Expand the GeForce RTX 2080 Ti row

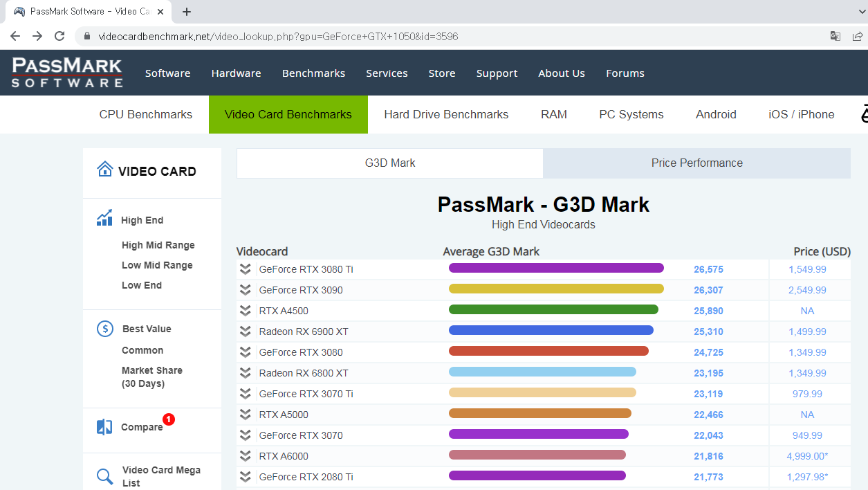(x=245, y=477)
